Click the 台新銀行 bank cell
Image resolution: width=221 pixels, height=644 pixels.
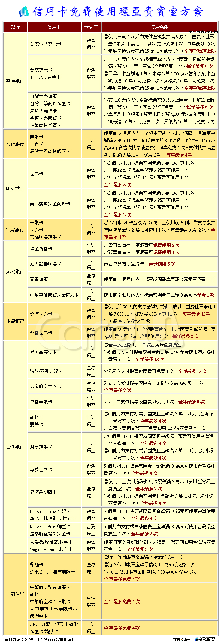(x=15, y=447)
